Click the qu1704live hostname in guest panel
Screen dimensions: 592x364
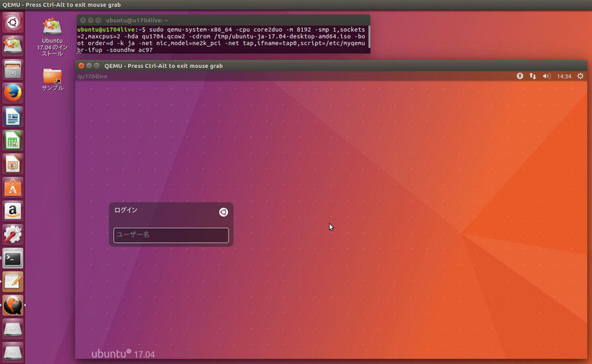92,76
